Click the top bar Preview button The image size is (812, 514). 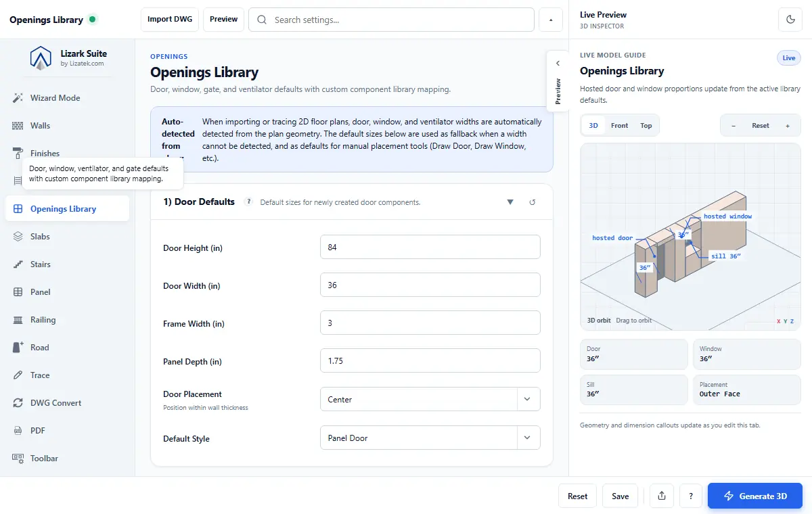[x=223, y=20]
